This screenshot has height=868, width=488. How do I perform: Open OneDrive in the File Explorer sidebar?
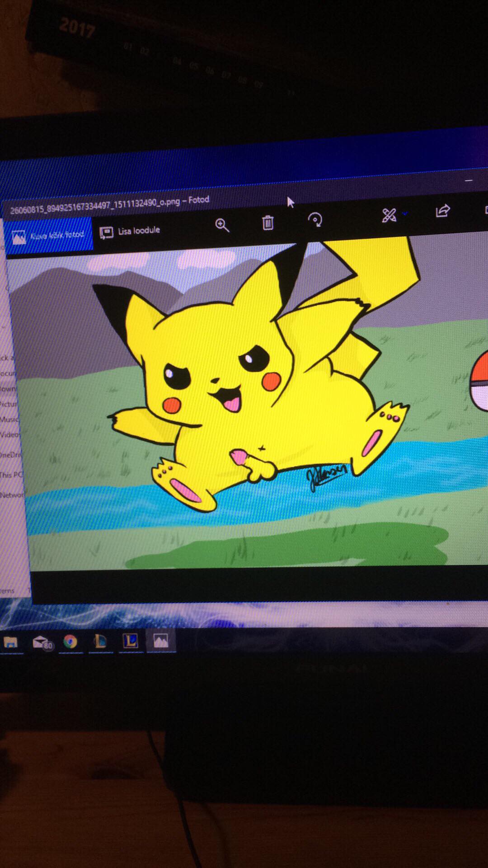tap(10, 454)
